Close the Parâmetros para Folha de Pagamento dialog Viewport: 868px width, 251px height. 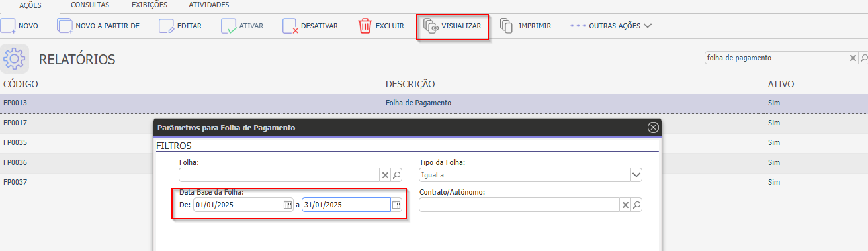tap(653, 127)
